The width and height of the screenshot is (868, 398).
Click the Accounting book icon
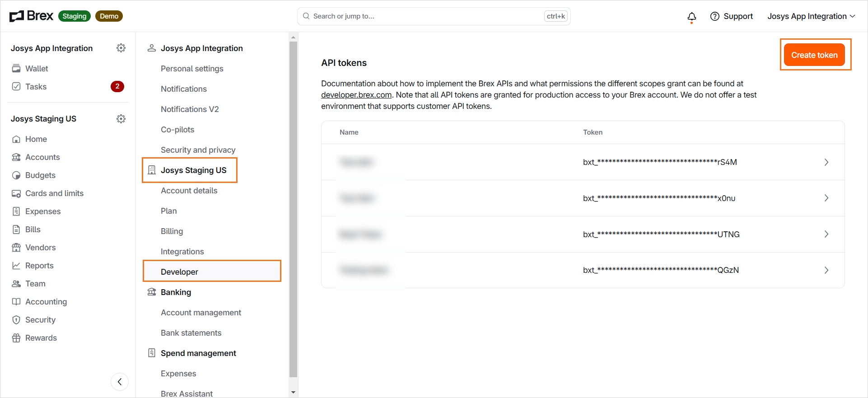(16, 302)
